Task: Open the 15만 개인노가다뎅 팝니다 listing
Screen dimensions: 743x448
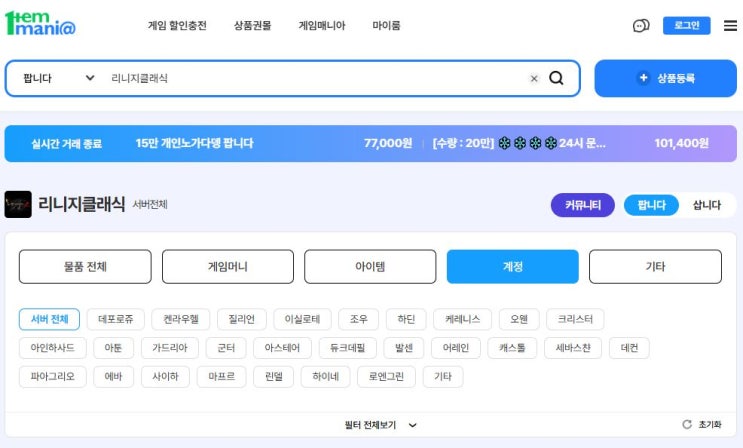Action: (194, 143)
